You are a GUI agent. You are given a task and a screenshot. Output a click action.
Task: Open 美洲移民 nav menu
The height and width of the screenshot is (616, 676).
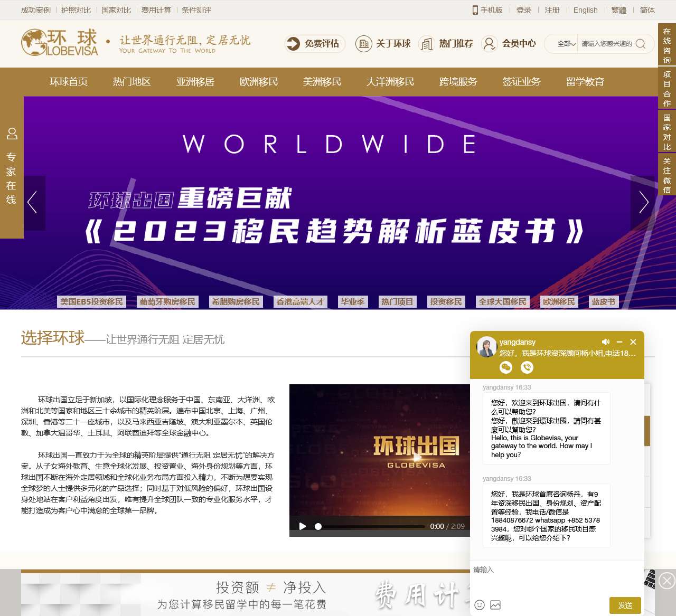pyautogui.click(x=322, y=82)
